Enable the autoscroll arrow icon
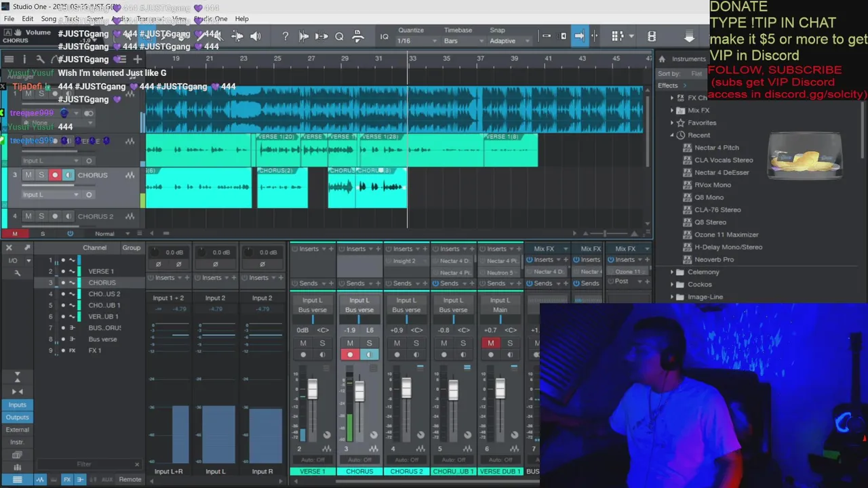868x488 pixels. pyautogui.click(x=579, y=36)
